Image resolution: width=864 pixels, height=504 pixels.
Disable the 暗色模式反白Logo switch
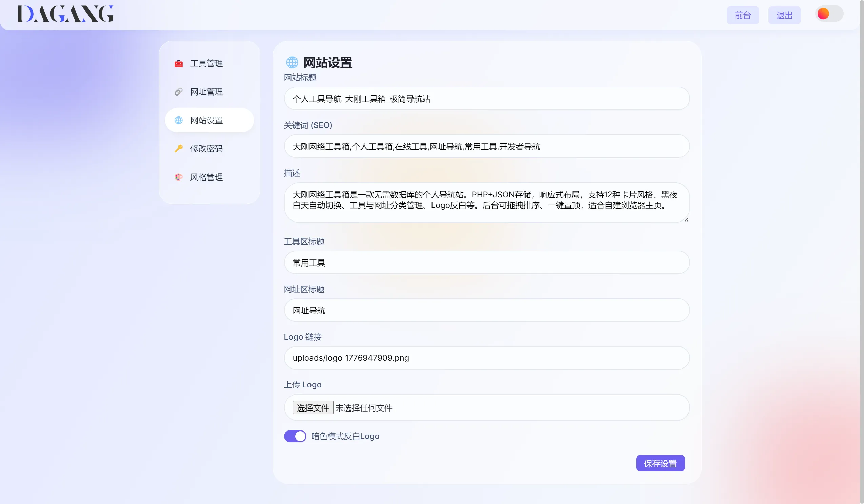(295, 436)
